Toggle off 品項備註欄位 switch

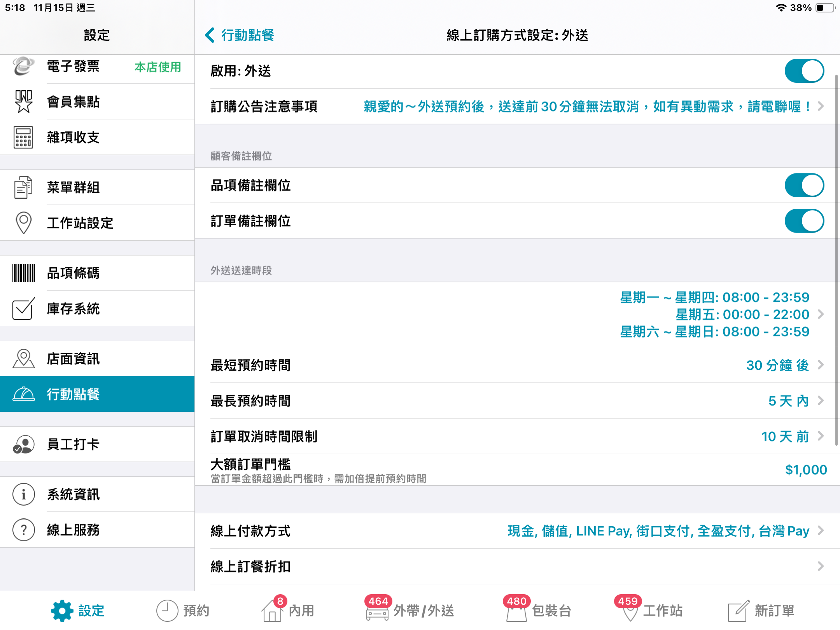point(804,185)
